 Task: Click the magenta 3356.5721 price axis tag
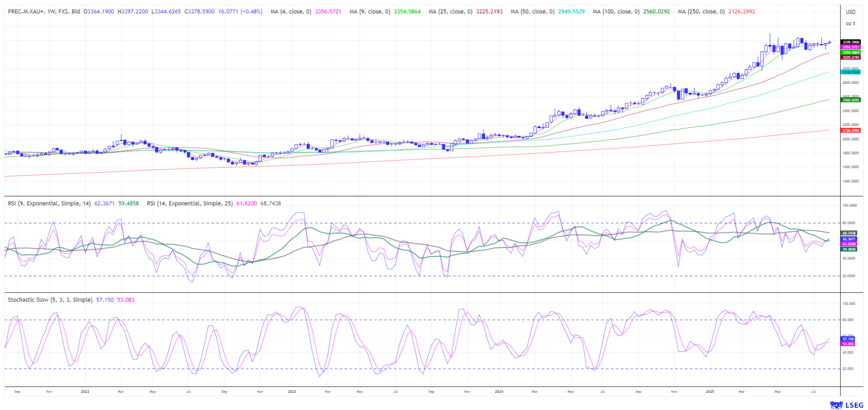coord(850,47)
